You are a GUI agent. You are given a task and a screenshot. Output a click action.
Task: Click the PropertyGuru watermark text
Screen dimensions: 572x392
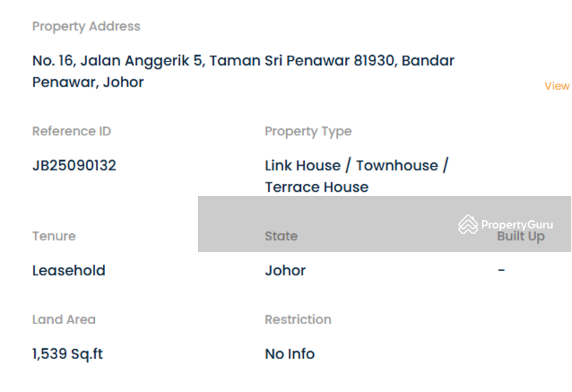coord(517,225)
